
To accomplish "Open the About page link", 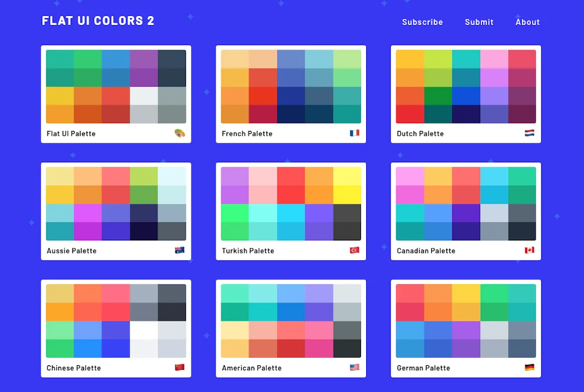I will pos(527,22).
